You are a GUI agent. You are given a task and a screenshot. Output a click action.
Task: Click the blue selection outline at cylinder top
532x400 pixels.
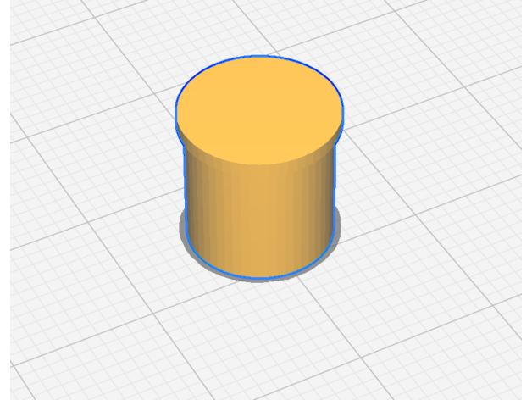[x=259, y=57]
